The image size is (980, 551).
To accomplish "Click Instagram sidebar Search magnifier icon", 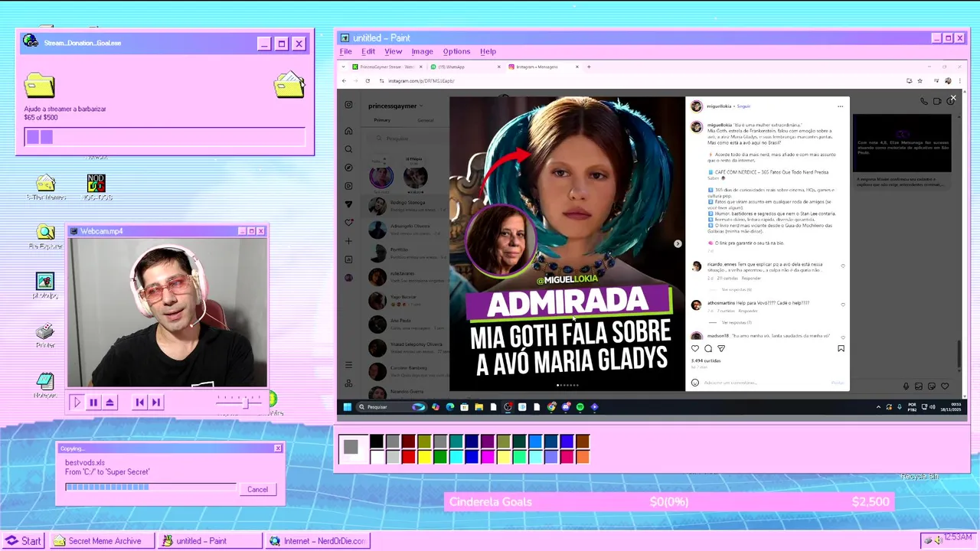I will 348,149.
